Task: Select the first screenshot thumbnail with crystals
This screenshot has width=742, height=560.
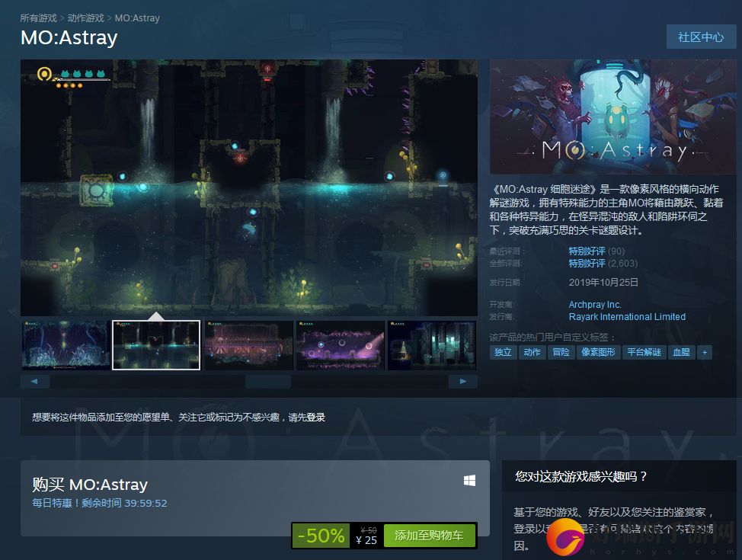Action: click(x=66, y=345)
